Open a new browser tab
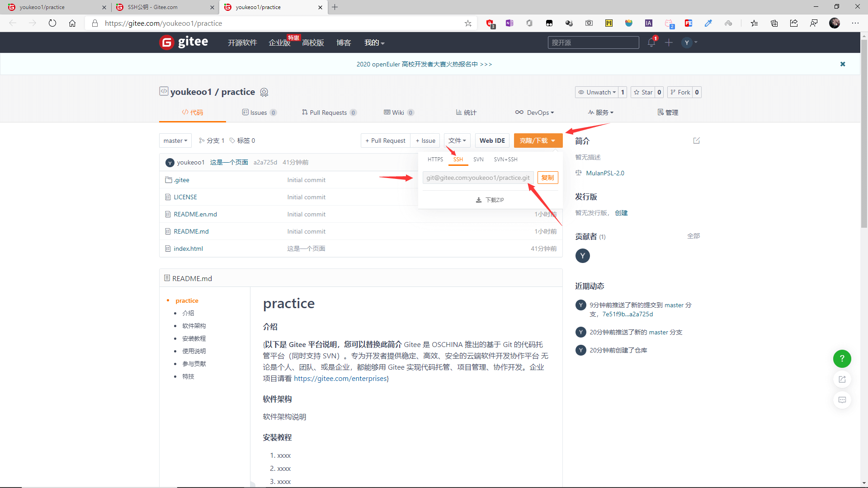The height and width of the screenshot is (488, 868). [x=335, y=7]
